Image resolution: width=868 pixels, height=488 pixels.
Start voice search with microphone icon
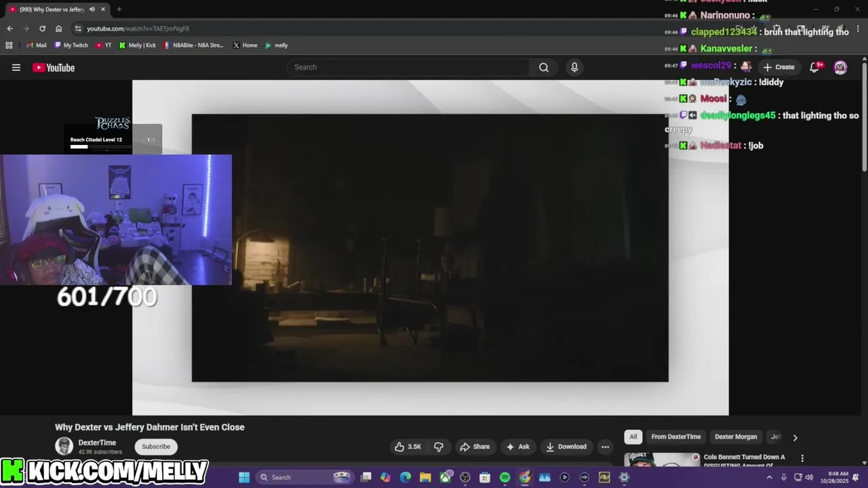(x=574, y=67)
